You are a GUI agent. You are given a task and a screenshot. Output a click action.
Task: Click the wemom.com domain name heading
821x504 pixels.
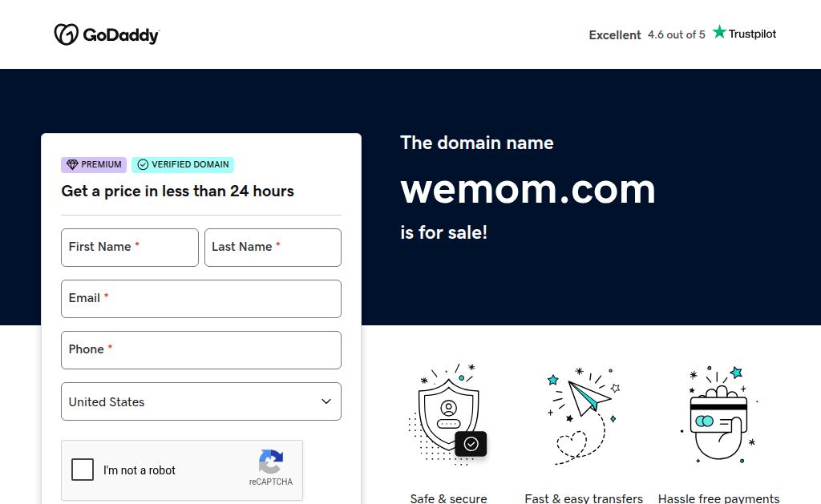[x=528, y=189]
